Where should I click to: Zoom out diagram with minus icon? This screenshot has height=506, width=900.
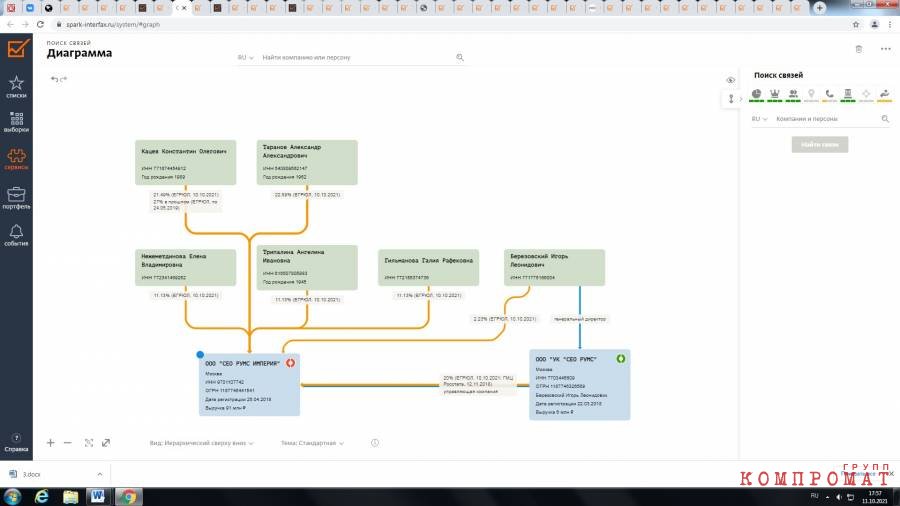coord(68,443)
